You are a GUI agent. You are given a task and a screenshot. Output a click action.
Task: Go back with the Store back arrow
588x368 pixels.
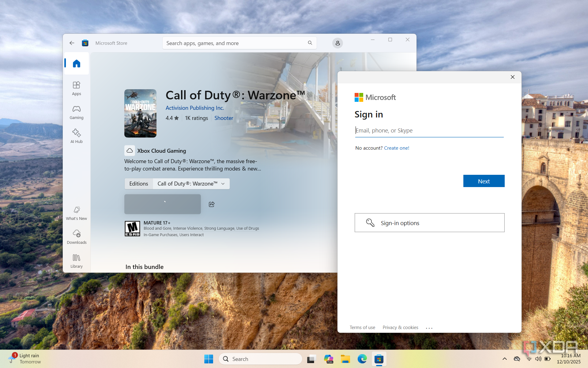tap(72, 43)
